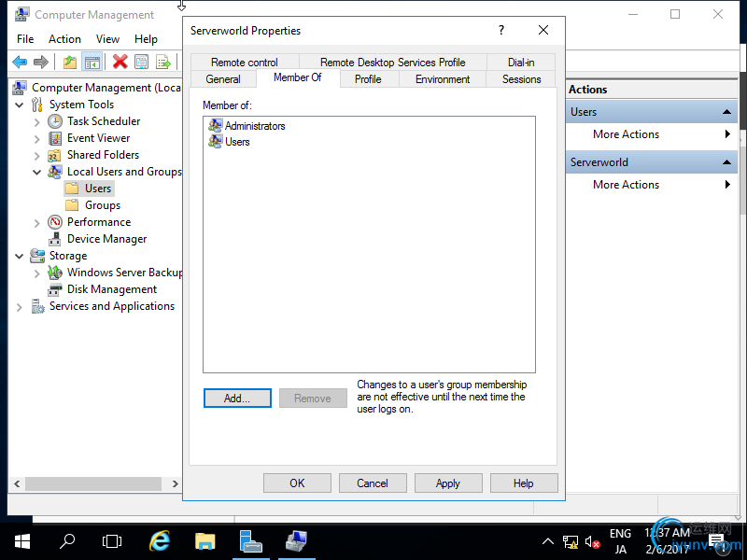Open the Action menu
This screenshot has width=747, height=560.
click(64, 39)
